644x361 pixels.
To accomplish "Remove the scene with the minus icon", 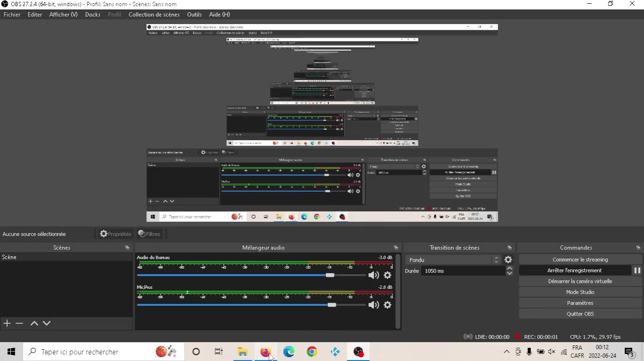I will tap(19, 323).
